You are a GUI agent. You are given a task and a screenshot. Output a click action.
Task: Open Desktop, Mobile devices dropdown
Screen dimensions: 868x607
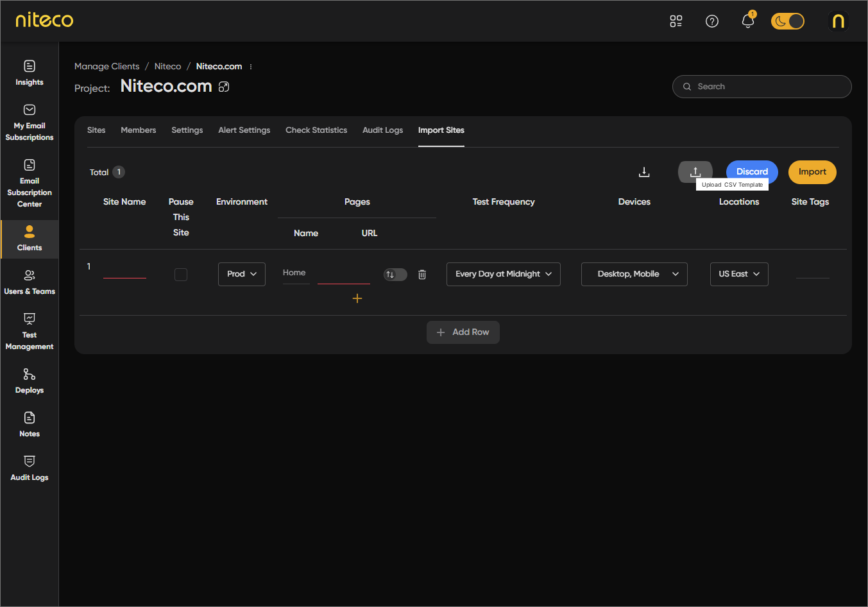[634, 274]
